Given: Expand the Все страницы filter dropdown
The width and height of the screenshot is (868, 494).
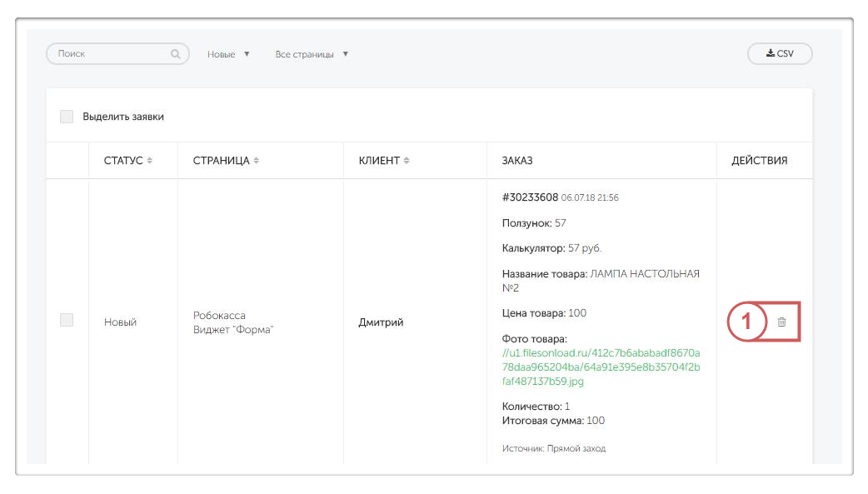Looking at the screenshot, I should (312, 54).
